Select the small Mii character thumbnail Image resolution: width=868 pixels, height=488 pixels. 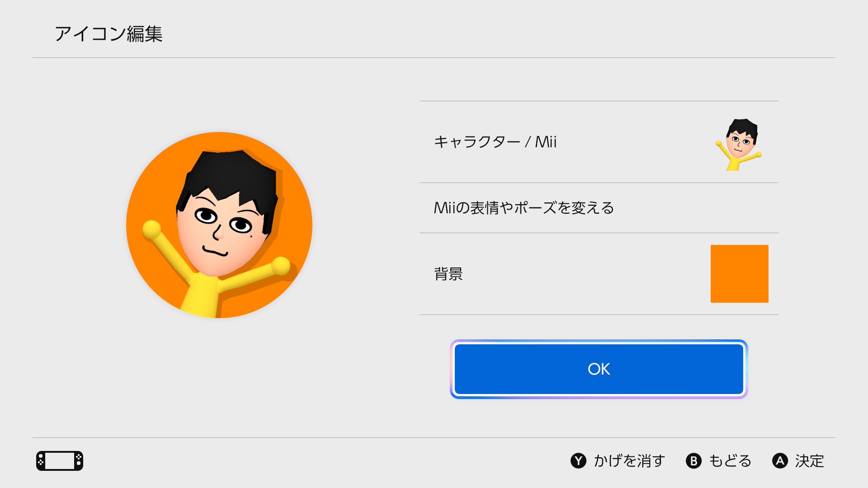click(x=739, y=144)
